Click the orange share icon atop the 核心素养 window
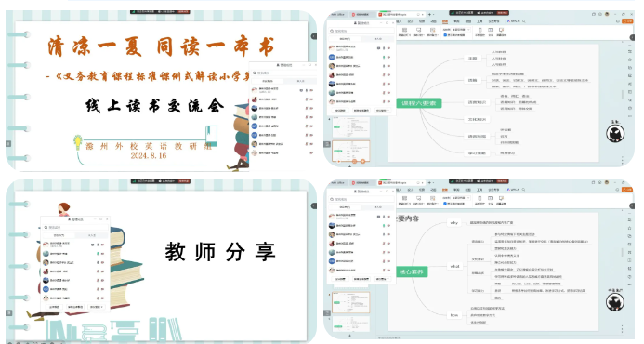 pyautogui.click(x=627, y=190)
